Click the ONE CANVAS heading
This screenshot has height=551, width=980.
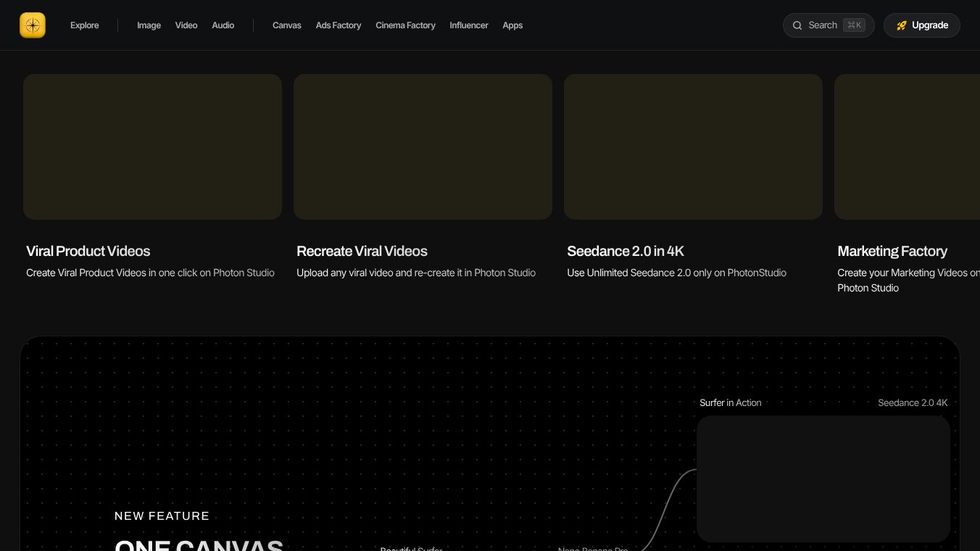click(199, 544)
